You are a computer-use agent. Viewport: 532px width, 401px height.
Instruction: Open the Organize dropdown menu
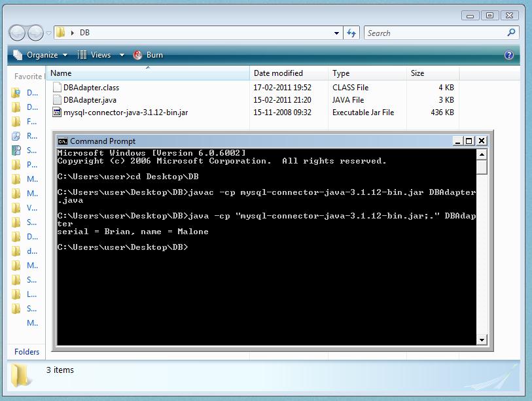[x=64, y=55]
